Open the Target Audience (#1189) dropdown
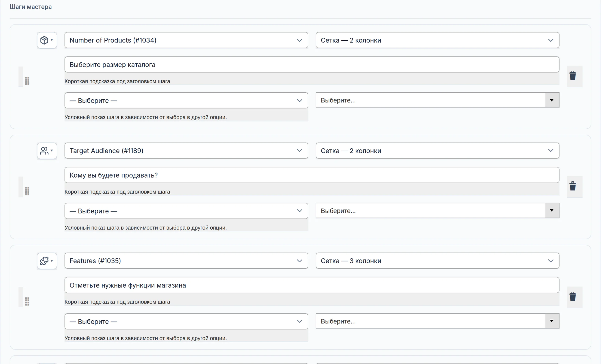Viewport: 601px width, 364px height. 186,151
